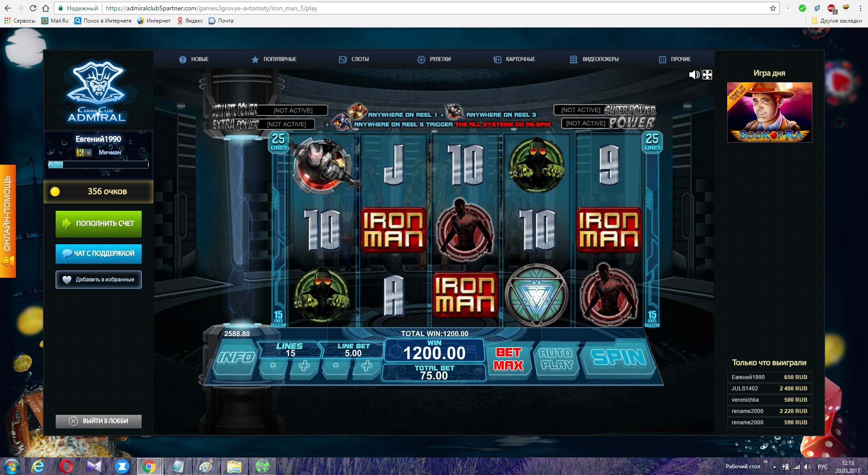This screenshot has width=868, height=475.
Task: Open the Book of Ra game of the day
Action: 769,112
